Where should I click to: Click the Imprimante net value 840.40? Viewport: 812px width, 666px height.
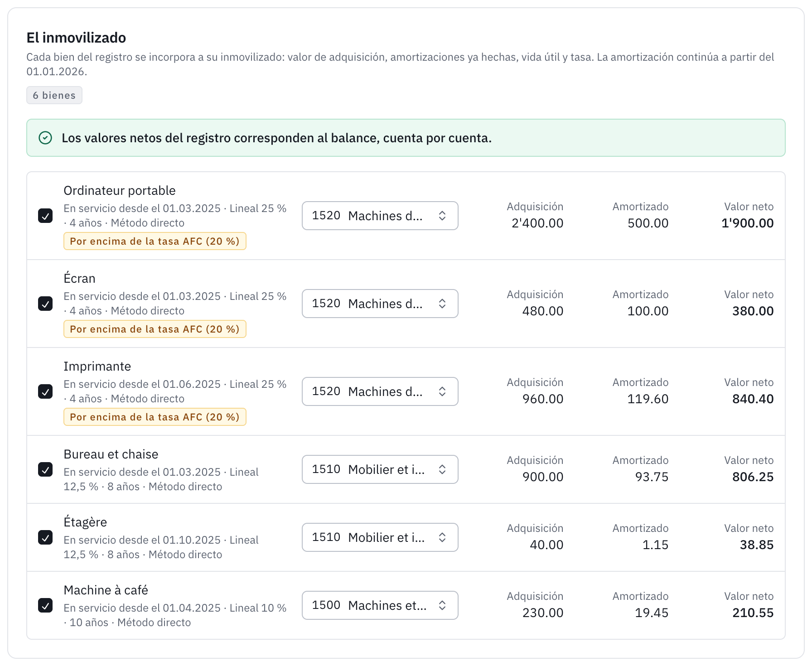(x=753, y=399)
